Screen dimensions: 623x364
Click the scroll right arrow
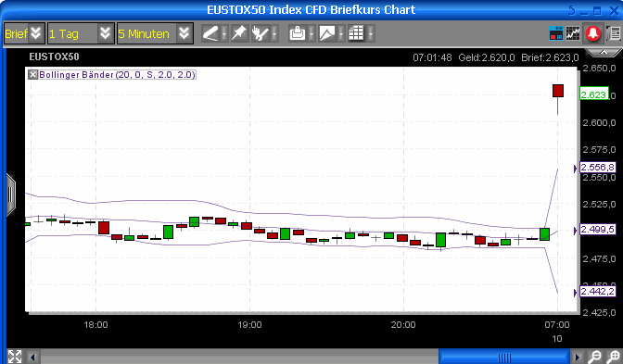pyautogui.click(x=578, y=358)
